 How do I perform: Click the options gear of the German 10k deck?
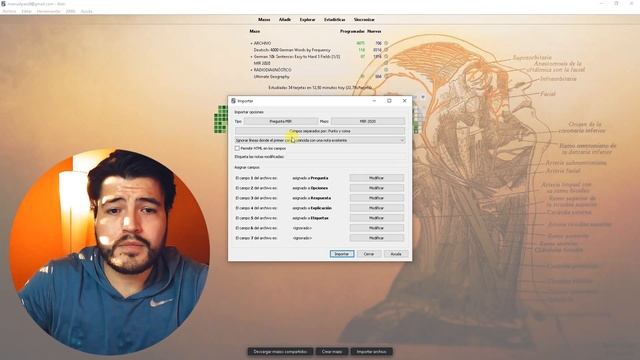(386, 57)
